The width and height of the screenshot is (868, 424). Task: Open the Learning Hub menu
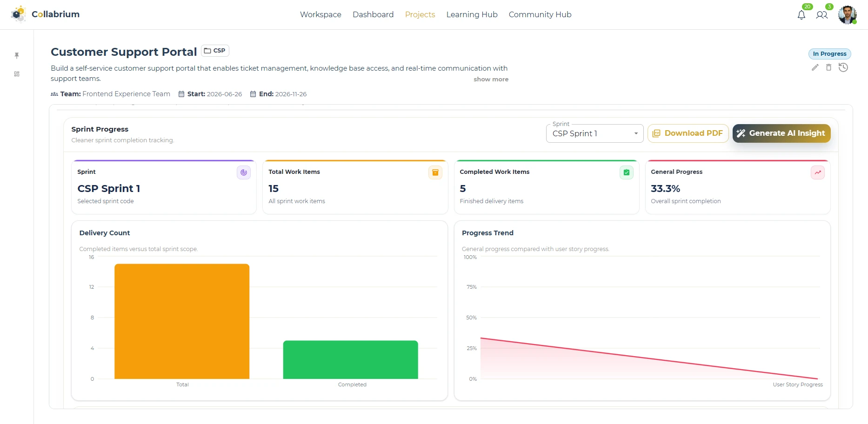[472, 14]
